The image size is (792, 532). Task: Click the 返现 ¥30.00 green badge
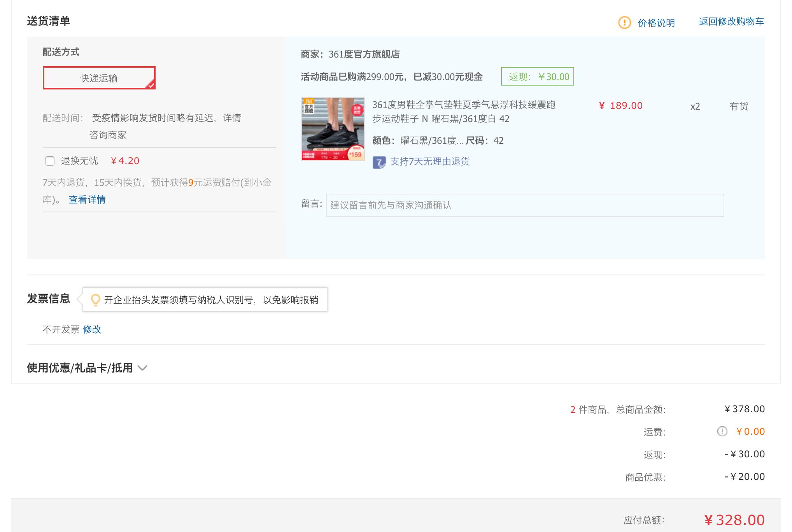[537, 77]
